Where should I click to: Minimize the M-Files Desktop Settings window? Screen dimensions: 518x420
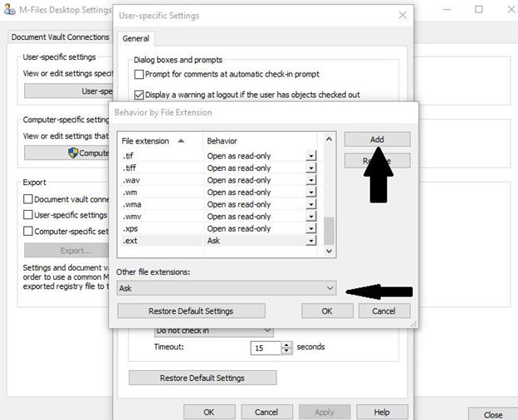click(447, 10)
